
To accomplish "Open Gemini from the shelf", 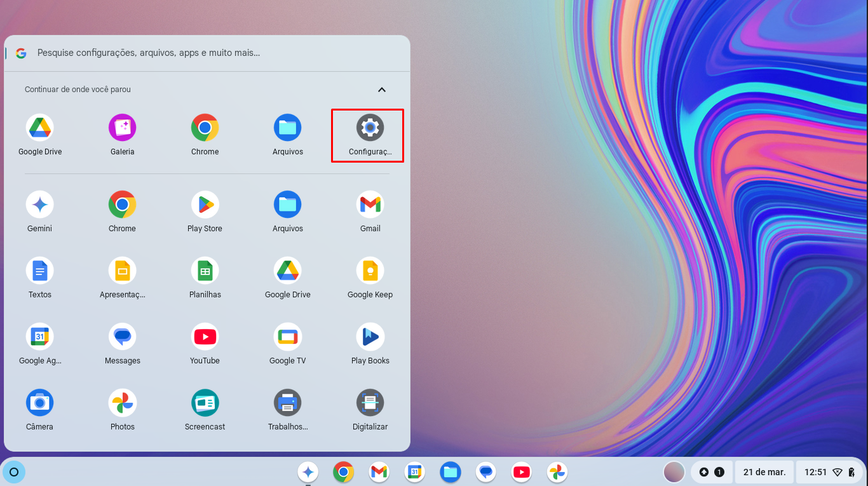I will point(308,472).
